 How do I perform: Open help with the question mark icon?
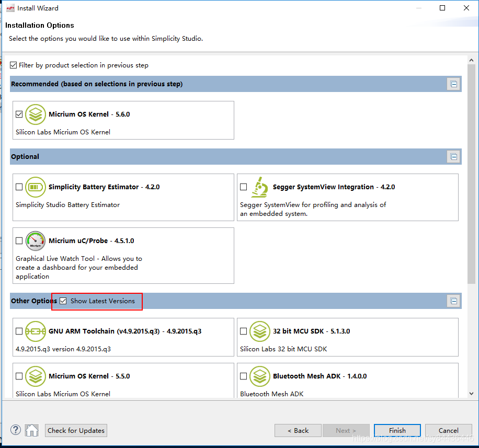coord(16,430)
